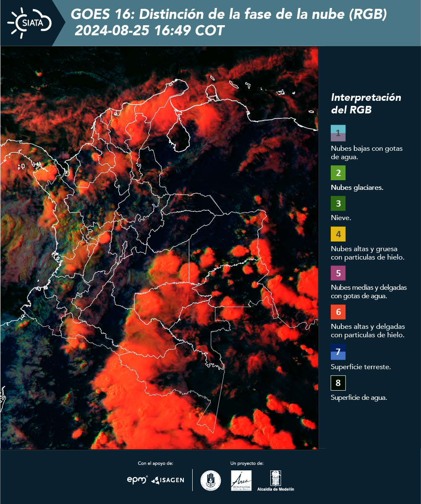Click the SIATA logo in the header
The image size is (421, 504).
pyautogui.click(x=29, y=22)
